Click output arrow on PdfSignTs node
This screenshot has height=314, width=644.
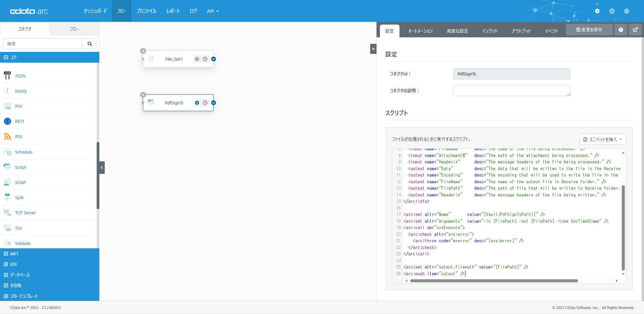click(x=214, y=103)
